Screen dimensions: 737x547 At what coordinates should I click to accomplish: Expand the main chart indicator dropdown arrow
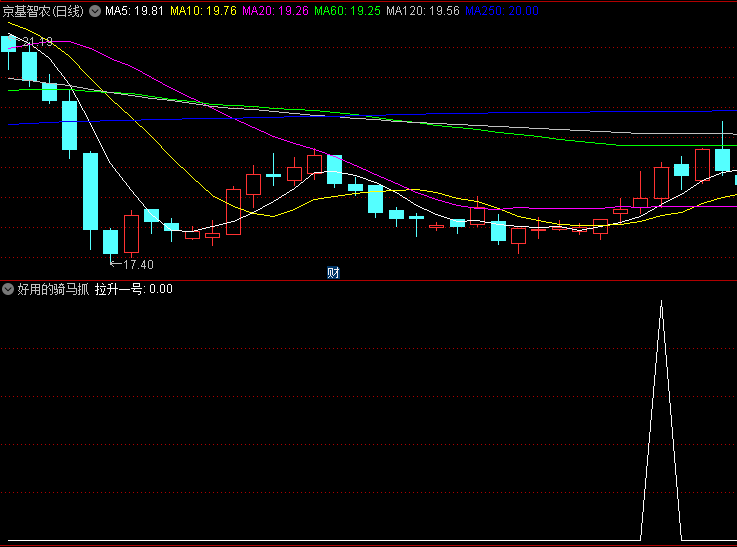click(x=95, y=11)
